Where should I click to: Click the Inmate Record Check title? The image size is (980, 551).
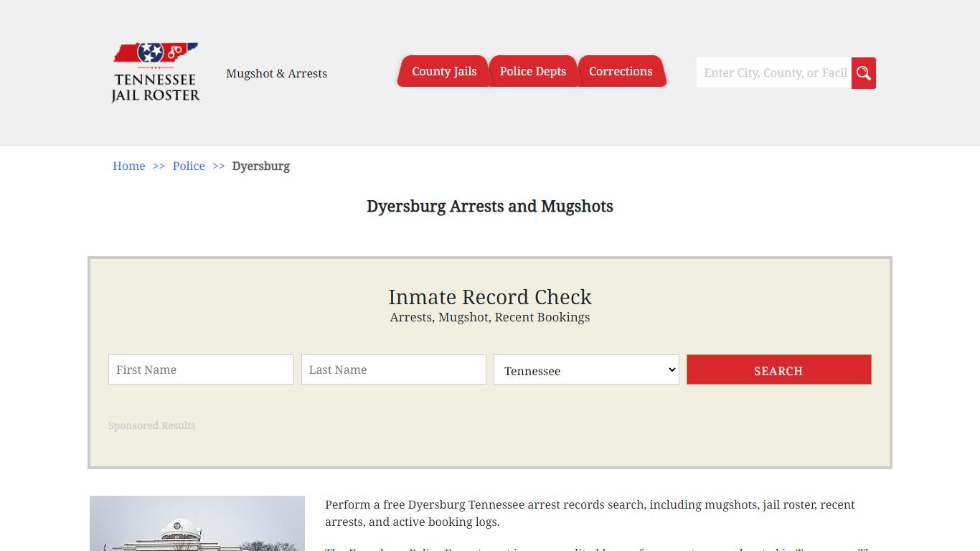point(490,297)
